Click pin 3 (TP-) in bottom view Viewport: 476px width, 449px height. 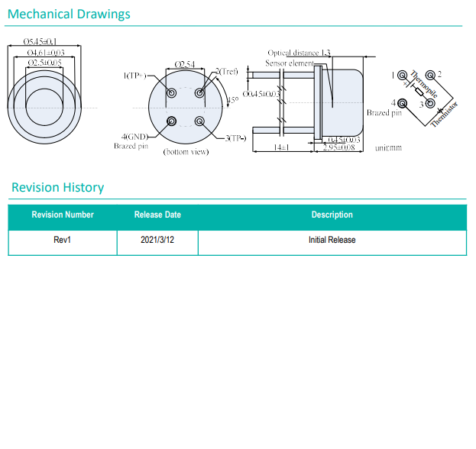coord(200,121)
